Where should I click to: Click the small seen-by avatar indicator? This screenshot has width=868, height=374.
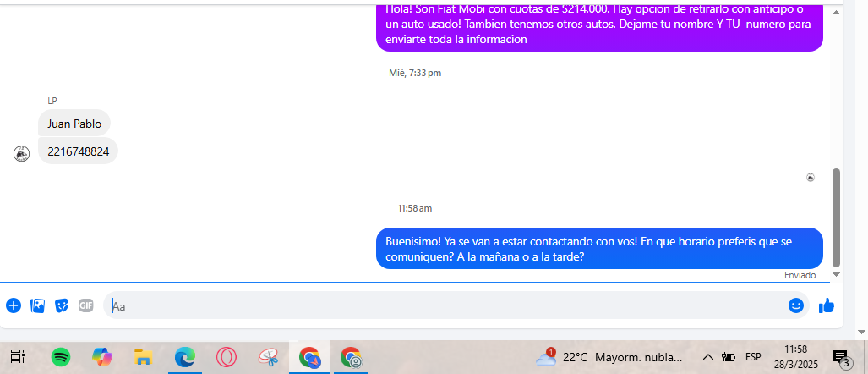pos(811,178)
